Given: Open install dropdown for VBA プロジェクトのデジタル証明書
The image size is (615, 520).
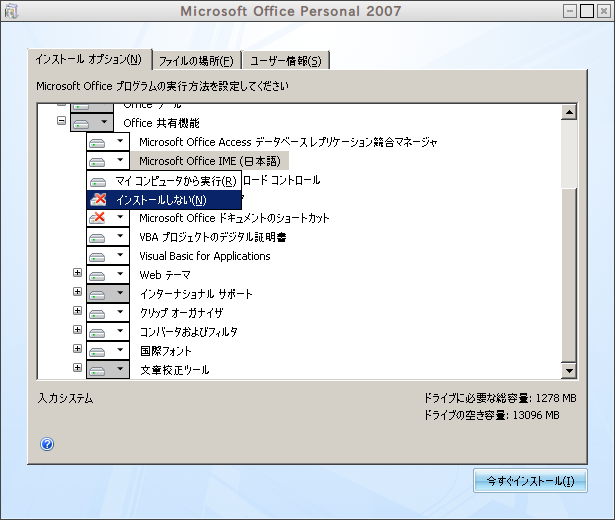Looking at the screenshot, I should [108, 237].
